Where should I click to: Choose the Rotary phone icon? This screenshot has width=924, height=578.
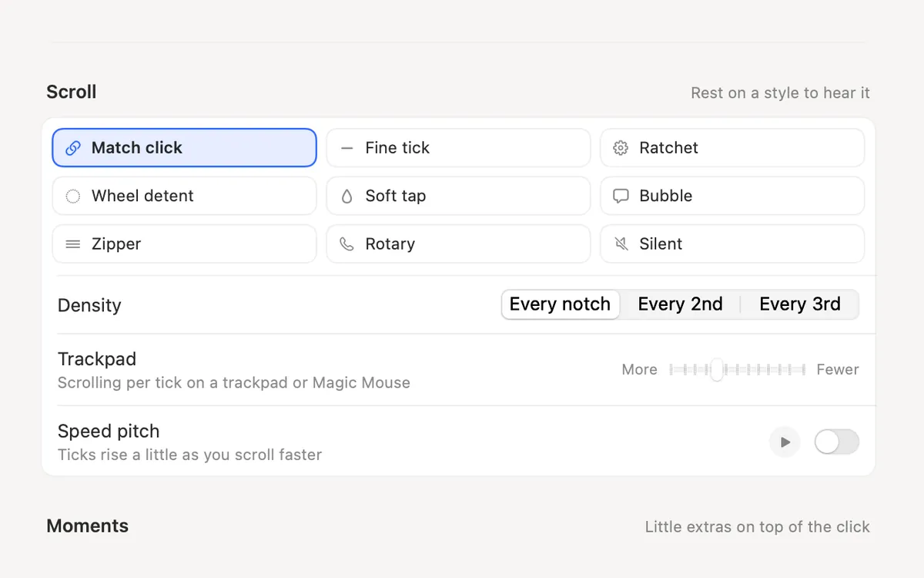(x=347, y=244)
